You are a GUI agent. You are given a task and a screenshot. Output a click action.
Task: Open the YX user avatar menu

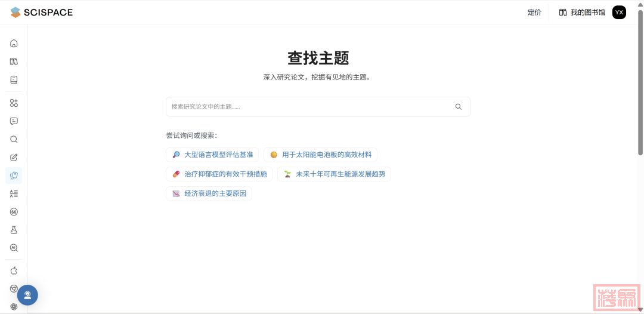tap(619, 13)
